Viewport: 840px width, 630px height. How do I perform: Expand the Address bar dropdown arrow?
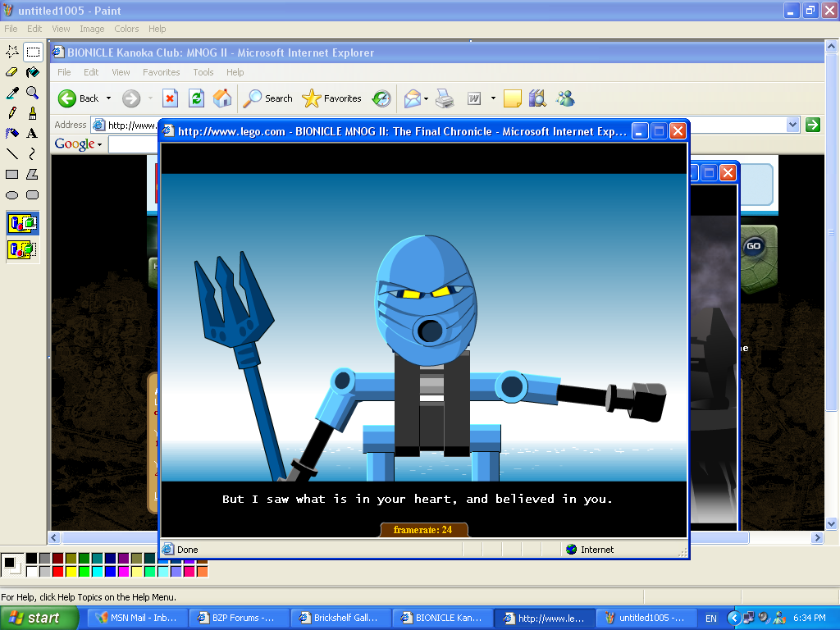click(793, 125)
